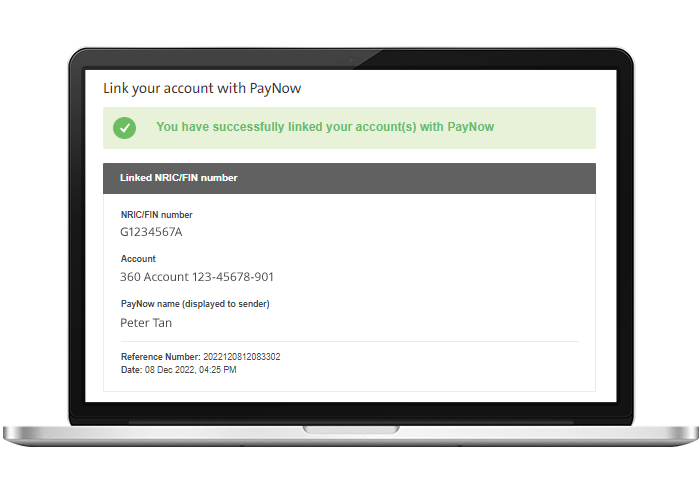Click the word PayNow in the success message
Image resolution: width=700 pixels, height=500 pixels.
coord(471,127)
